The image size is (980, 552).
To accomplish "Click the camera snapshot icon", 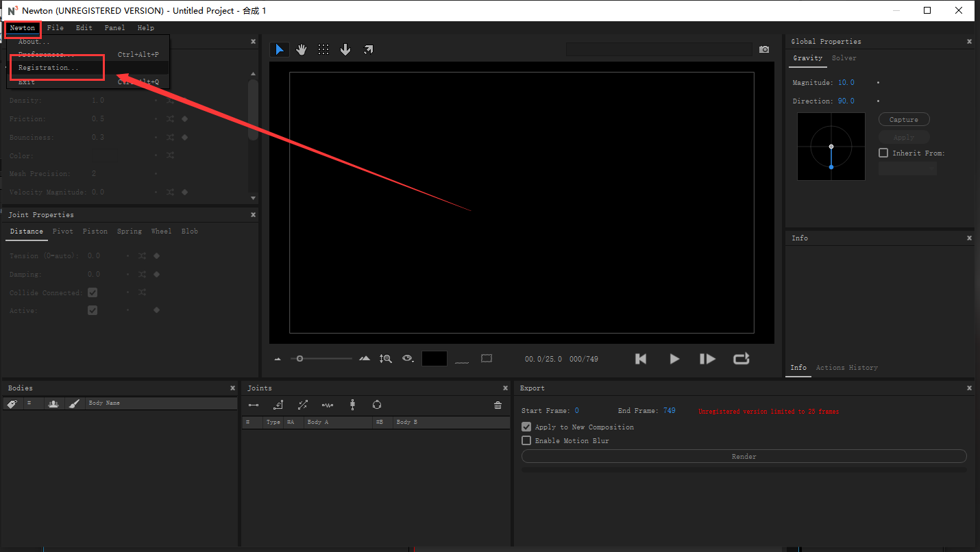I will pyautogui.click(x=764, y=49).
